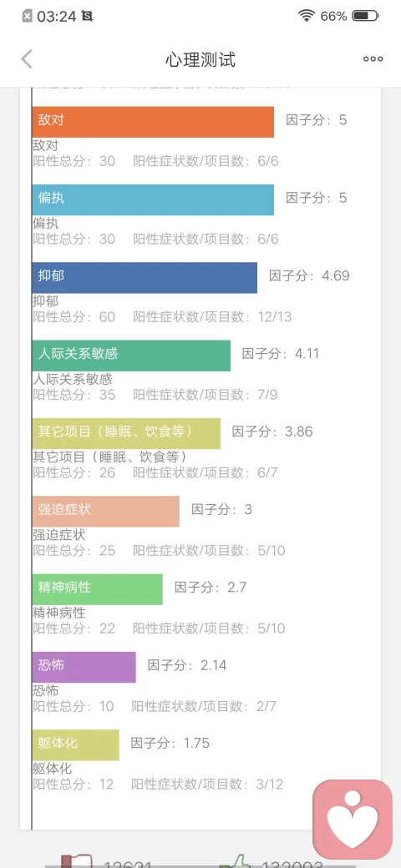Tap the battery status icon
401x868 pixels.
365,16
